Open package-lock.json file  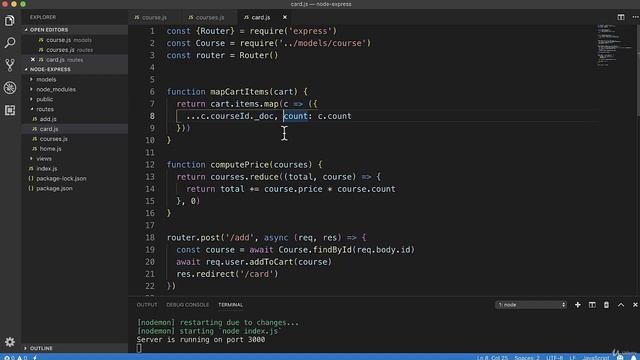tap(61, 178)
